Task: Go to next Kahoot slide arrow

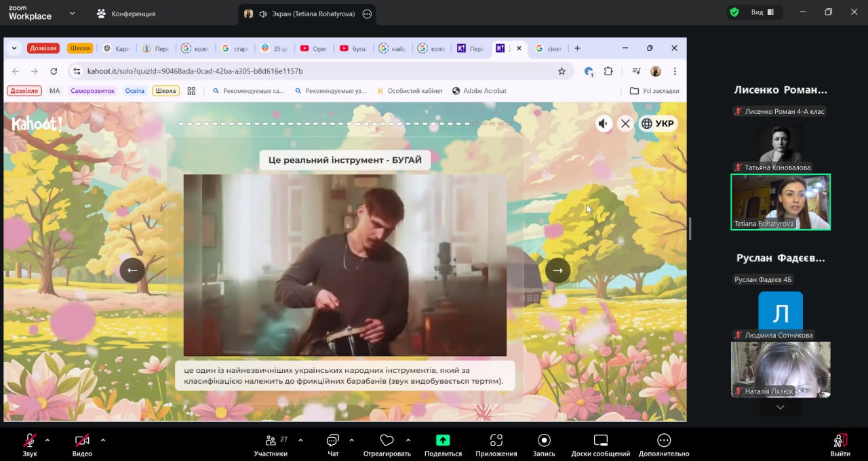Action: (x=557, y=270)
